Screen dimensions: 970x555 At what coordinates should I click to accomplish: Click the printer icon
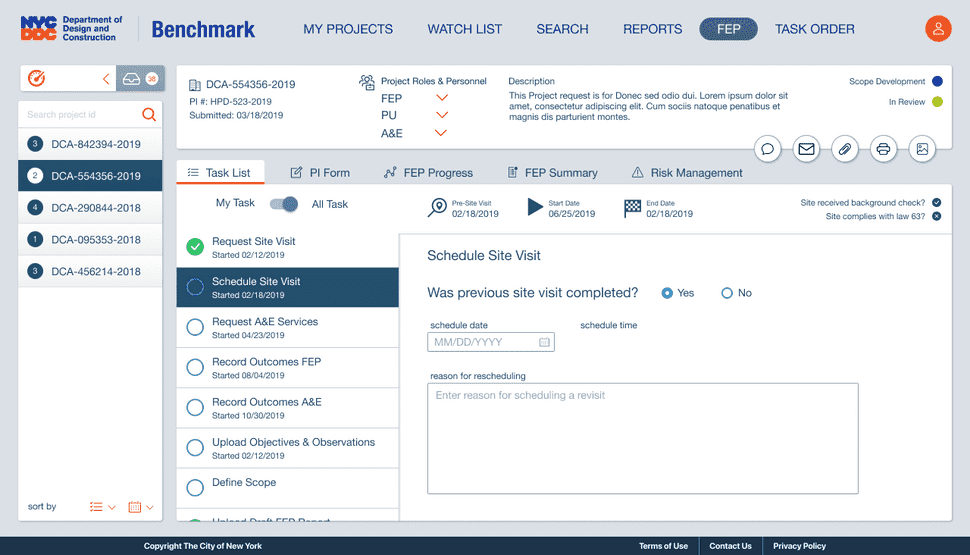pyautogui.click(x=883, y=149)
